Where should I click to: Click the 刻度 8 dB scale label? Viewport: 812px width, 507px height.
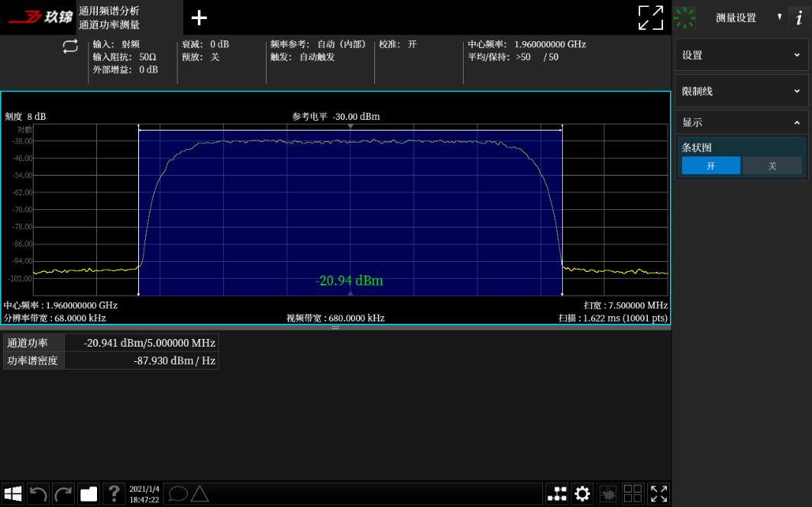25,117
